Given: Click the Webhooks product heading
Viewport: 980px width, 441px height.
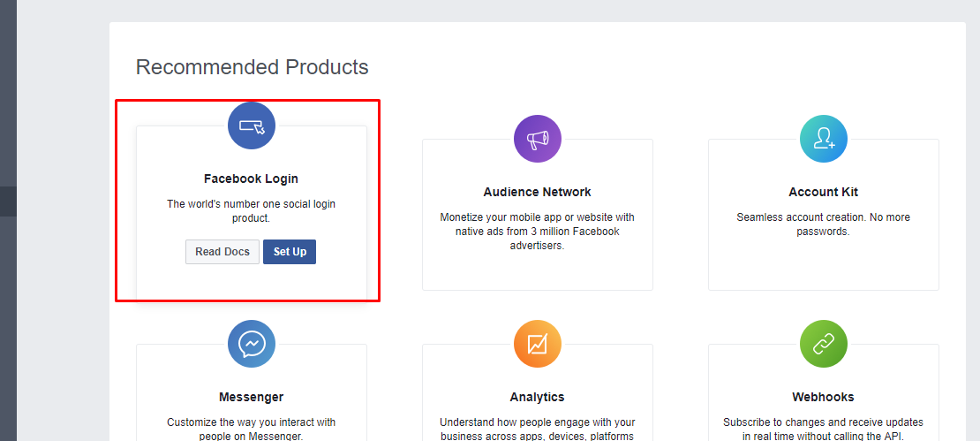Looking at the screenshot, I should 824,397.
